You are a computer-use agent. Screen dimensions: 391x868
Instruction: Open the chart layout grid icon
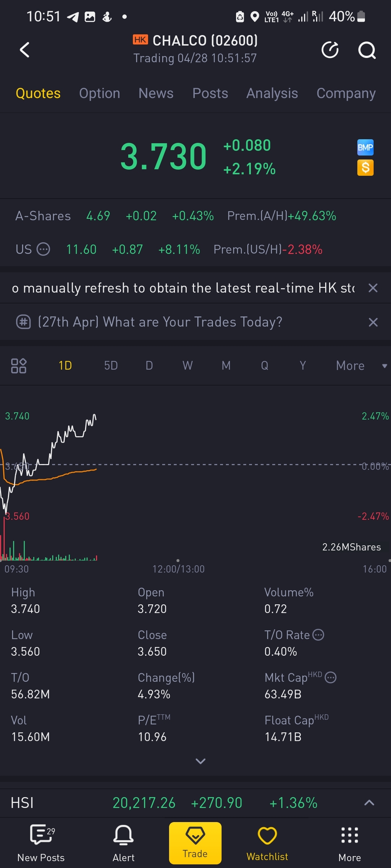(x=19, y=366)
